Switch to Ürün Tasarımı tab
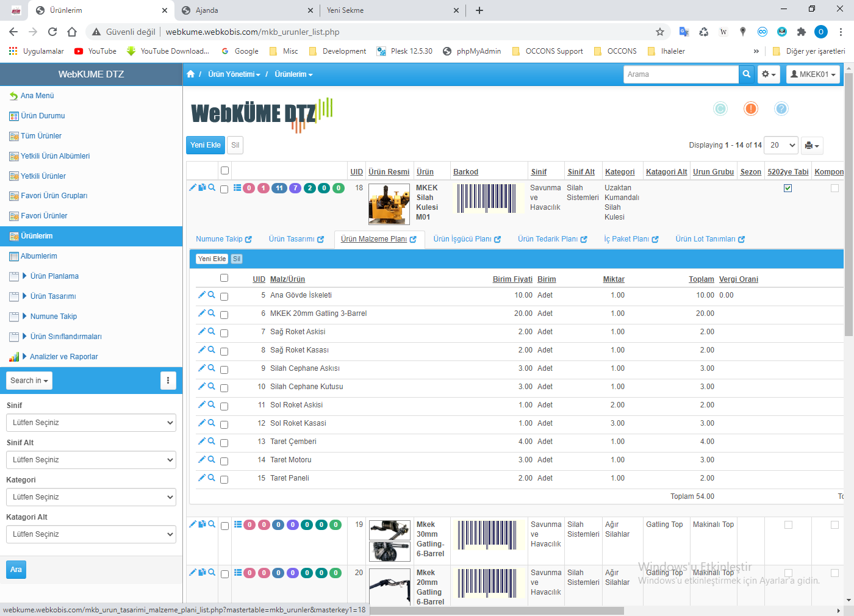 point(296,239)
